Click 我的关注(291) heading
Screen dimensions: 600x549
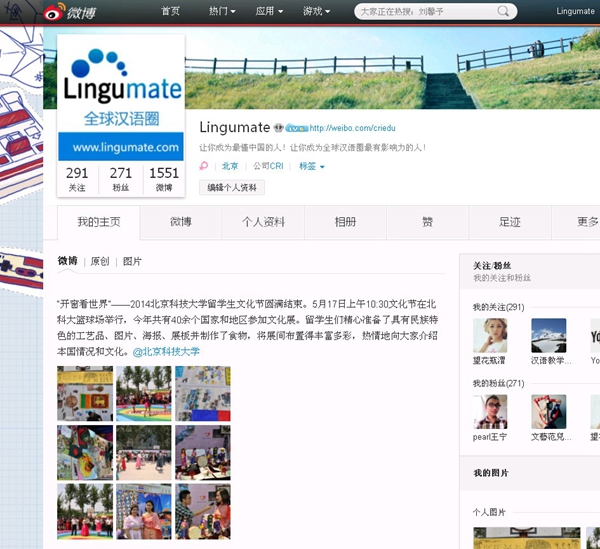pos(499,307)
